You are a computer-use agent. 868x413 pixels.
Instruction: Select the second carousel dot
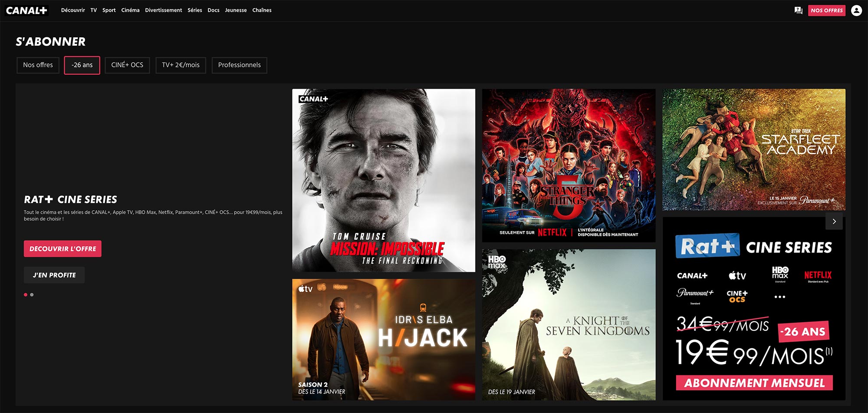coord(31,294)
